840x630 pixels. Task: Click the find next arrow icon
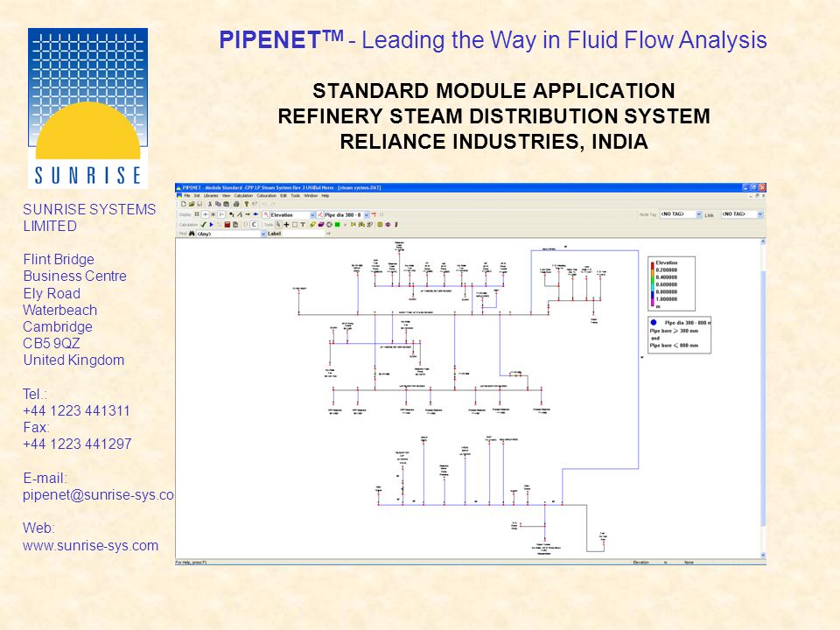coord(328,234)
